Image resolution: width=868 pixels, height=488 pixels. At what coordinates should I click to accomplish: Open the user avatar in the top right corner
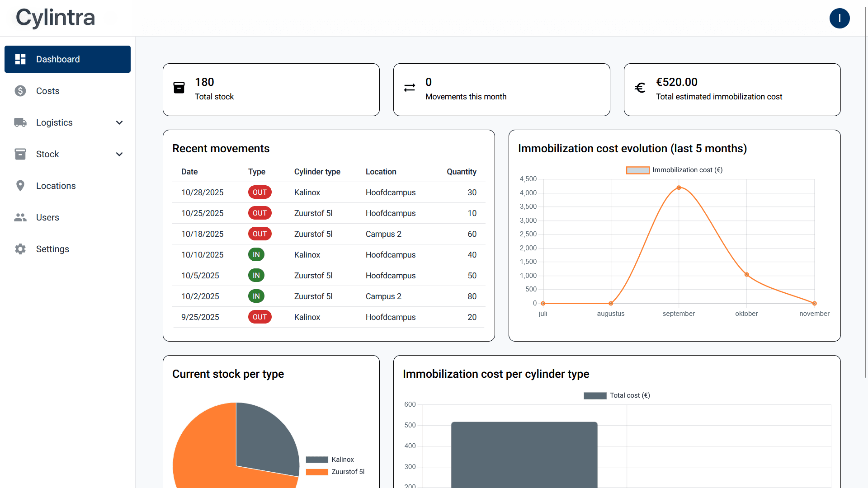point(840,19)
